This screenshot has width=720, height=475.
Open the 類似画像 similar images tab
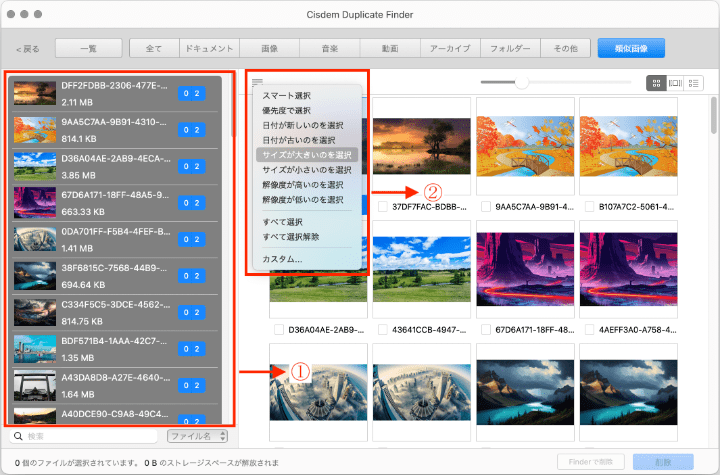pos(631,48)
